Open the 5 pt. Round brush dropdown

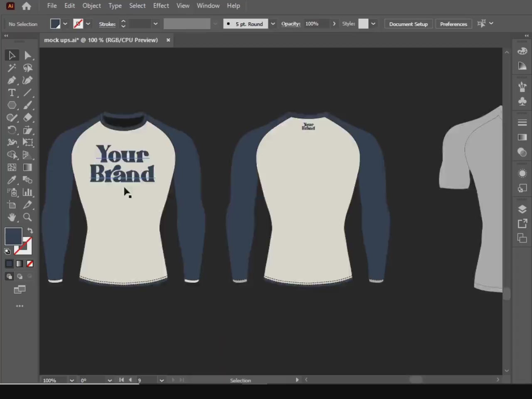(273, 24)
